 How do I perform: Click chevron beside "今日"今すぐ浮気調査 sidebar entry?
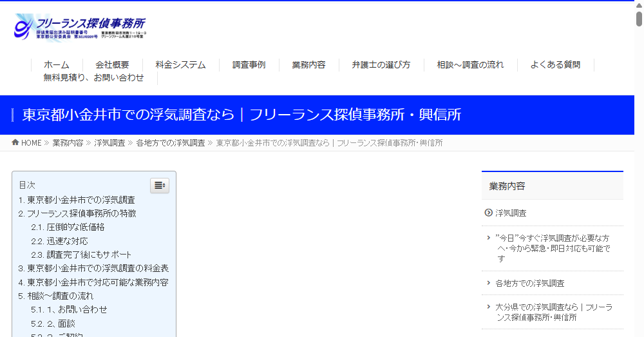point(489,238)
